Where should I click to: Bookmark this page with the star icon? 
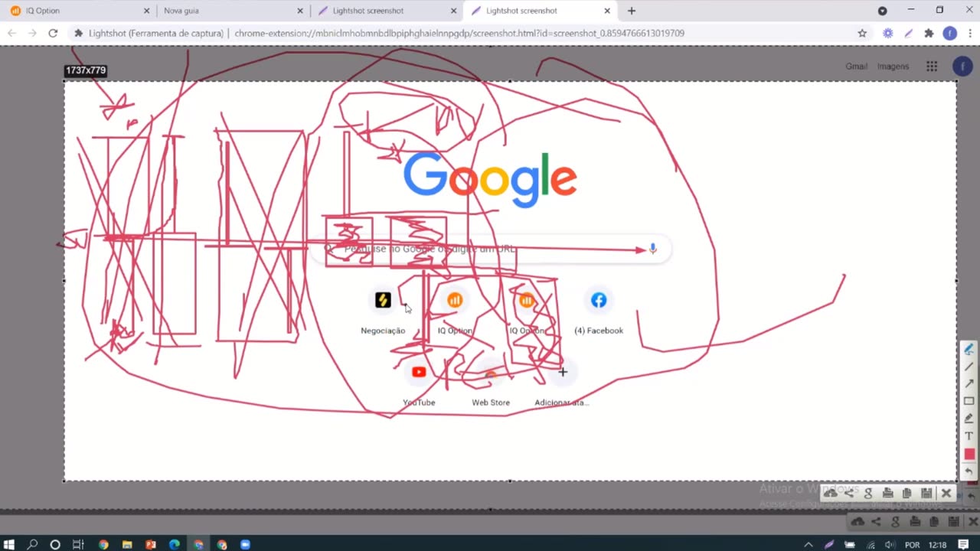point(862,33)
